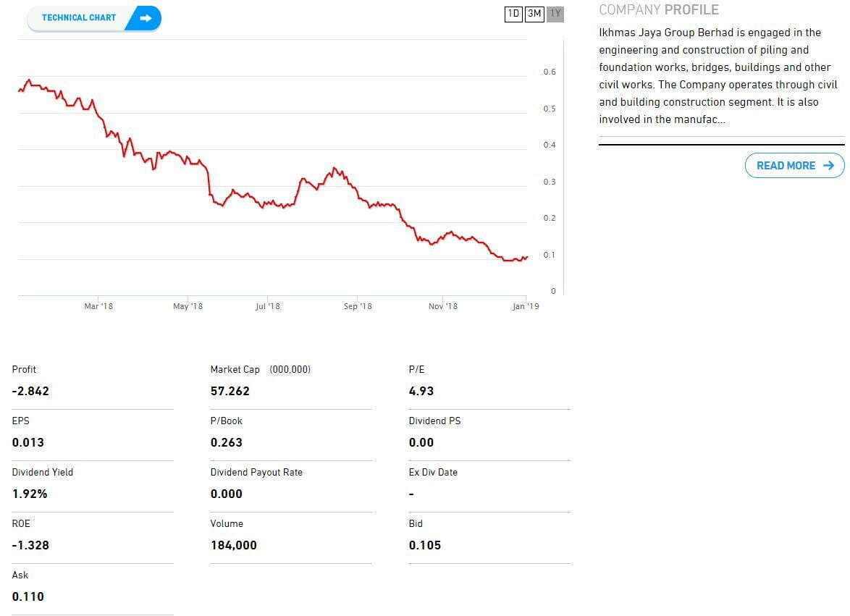Click the Ask price 0.110
This screenshot has width=850, height=616.
click(x=28, y=596)
